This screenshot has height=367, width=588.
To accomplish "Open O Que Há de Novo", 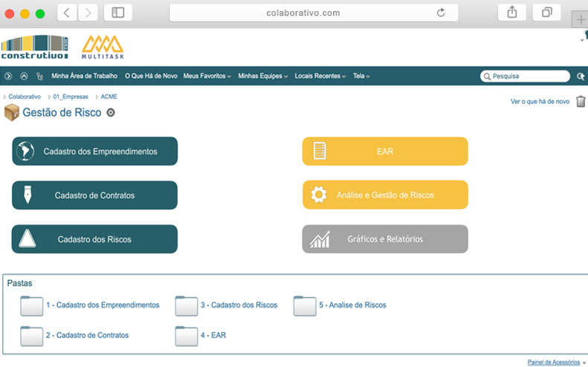I will coord(151,76).
